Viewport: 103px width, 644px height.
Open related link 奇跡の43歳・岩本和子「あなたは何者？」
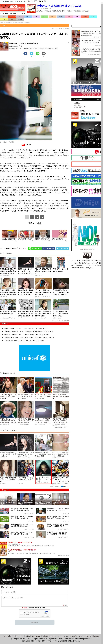[x=26, y=328]
